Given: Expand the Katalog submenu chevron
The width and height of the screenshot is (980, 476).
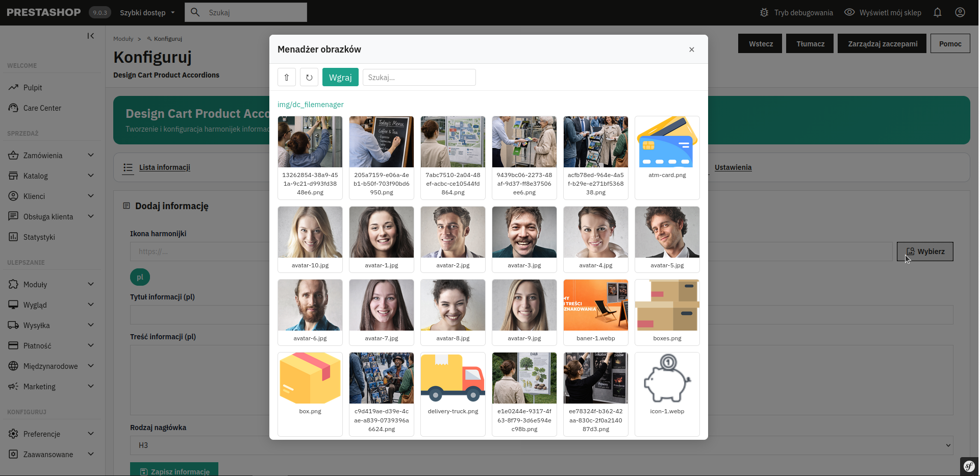Looking at the screenshot, I should 91,176.
